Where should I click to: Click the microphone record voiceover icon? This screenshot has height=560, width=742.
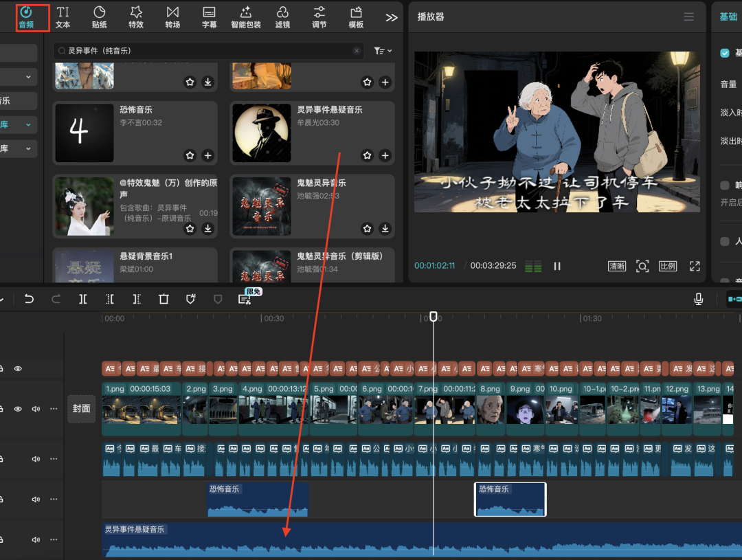click(x=698, y=299)
